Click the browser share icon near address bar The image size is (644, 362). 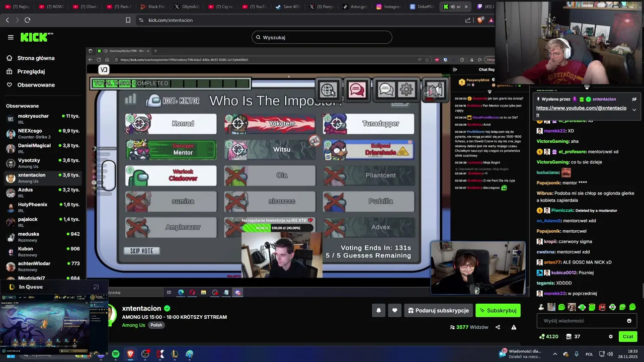coord(468,20)
